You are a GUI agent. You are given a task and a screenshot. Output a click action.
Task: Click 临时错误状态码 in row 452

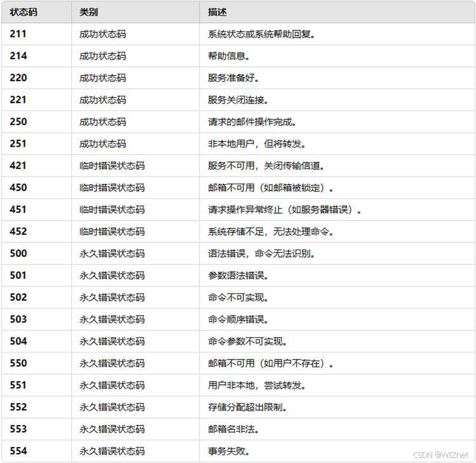(x=112, y=231)
